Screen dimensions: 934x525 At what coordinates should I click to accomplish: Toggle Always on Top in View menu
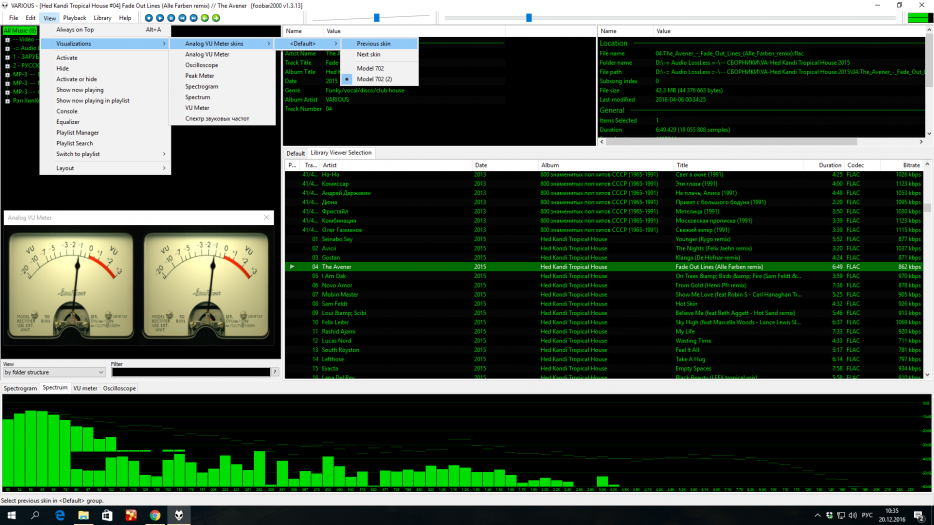75,30
